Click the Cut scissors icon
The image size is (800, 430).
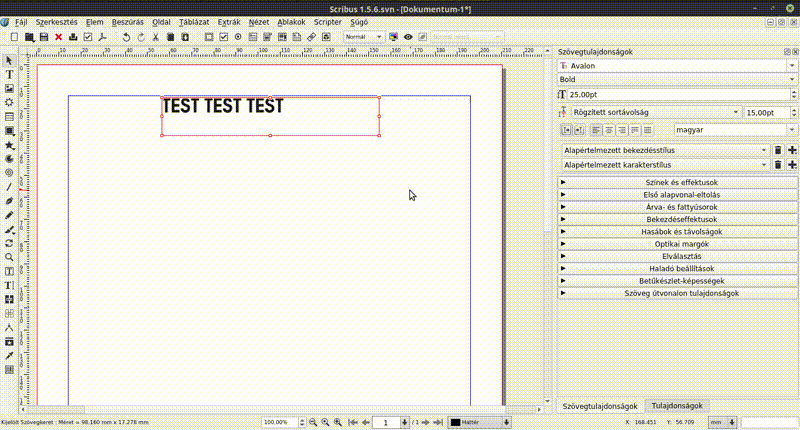pyautogui.click(x=156, y=37)
